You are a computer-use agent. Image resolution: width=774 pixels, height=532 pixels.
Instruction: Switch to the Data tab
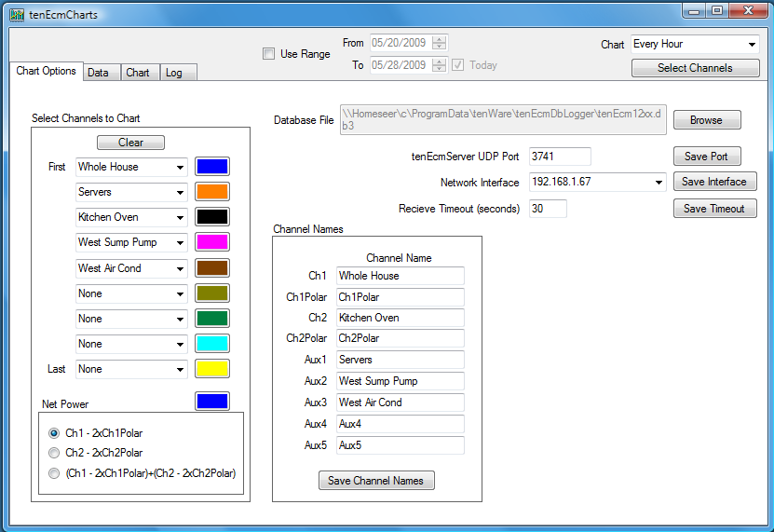pos(102,73)
